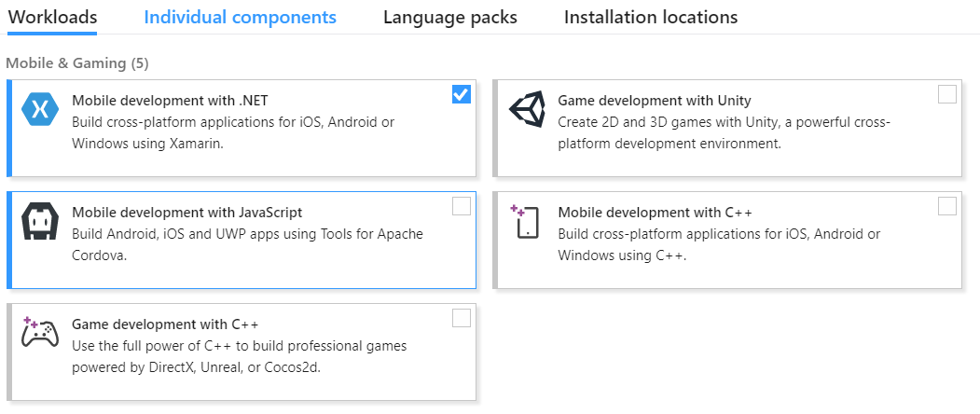The image size is (980, 414).
Task: Select the Mobile development with .NET title
Action: point(171,100)
